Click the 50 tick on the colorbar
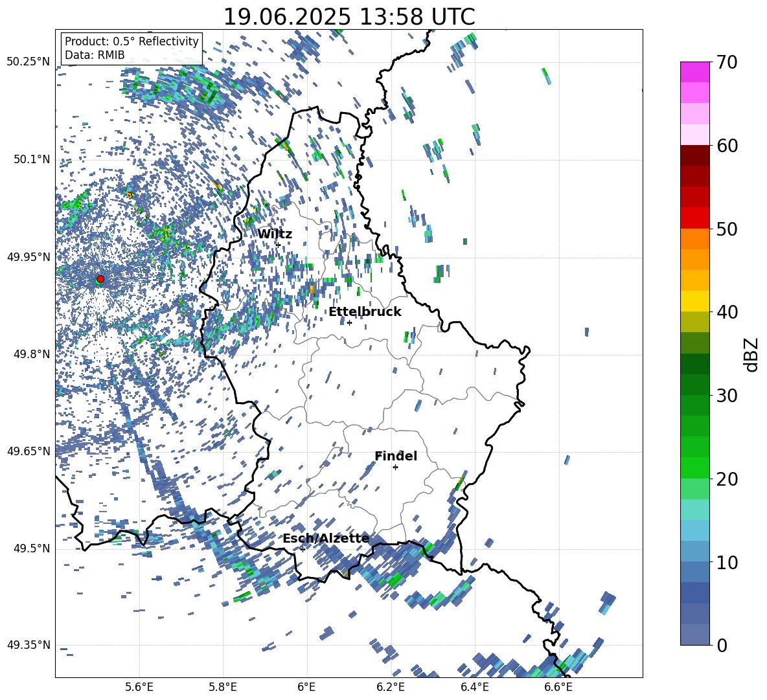The image size is (767, 700). pyautogui.click(x=727, y=229)
